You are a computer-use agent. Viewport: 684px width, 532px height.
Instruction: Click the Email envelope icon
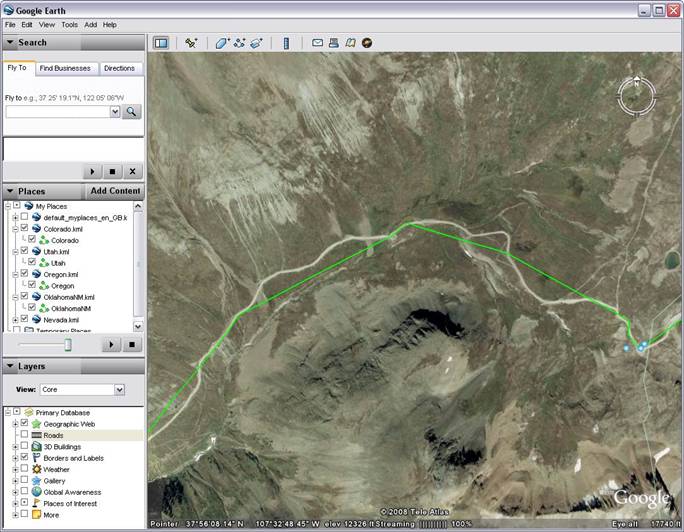pos(318,43)
